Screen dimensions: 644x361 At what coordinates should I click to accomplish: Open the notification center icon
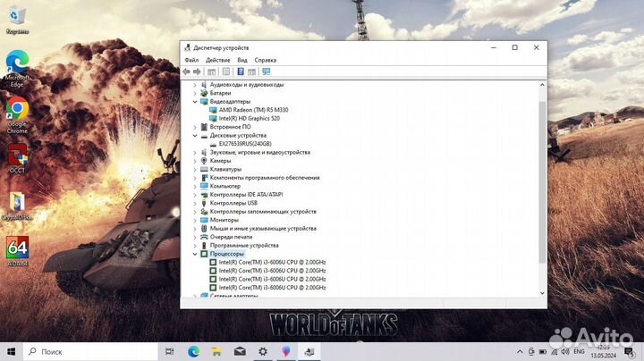(x=629, y=351)
